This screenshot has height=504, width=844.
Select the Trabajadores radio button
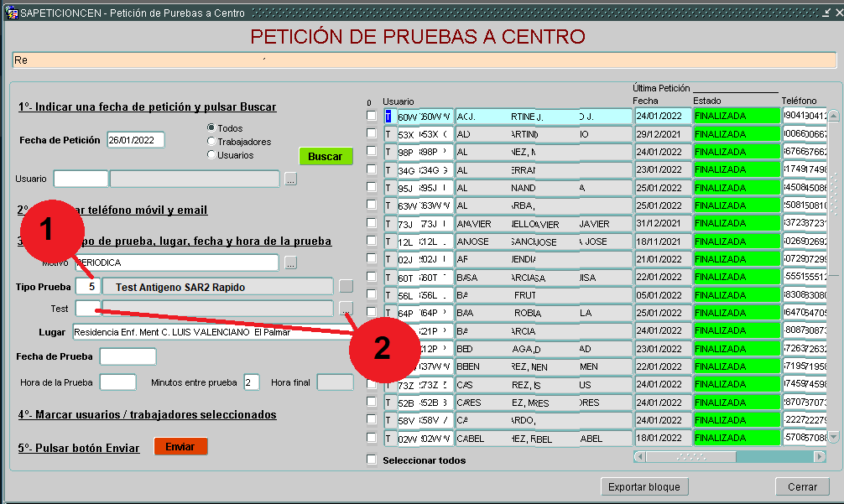pos(211,142)
